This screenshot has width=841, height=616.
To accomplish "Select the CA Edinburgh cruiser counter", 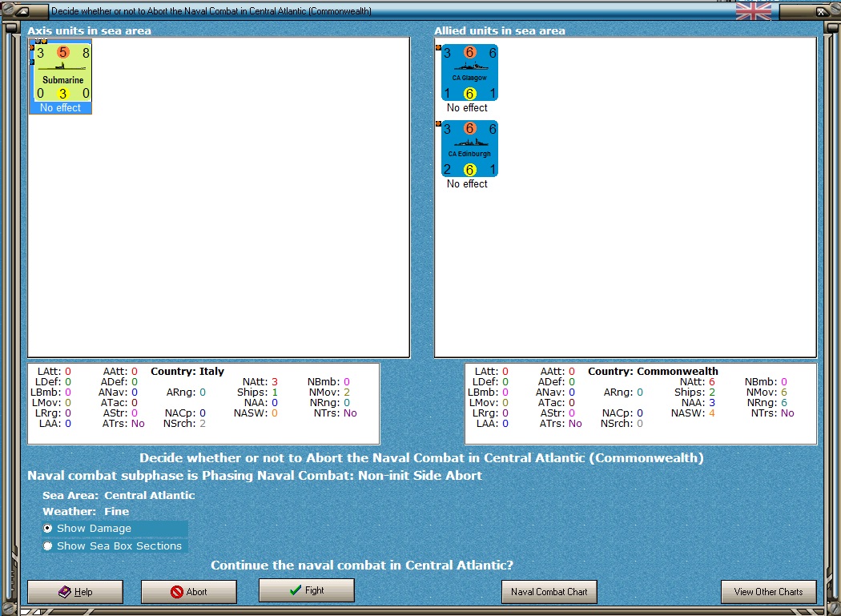I will 469,149.
